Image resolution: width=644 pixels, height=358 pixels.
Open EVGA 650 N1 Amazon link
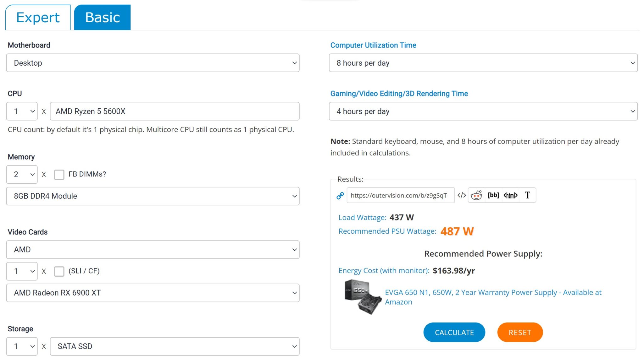[x=493, y=293]
